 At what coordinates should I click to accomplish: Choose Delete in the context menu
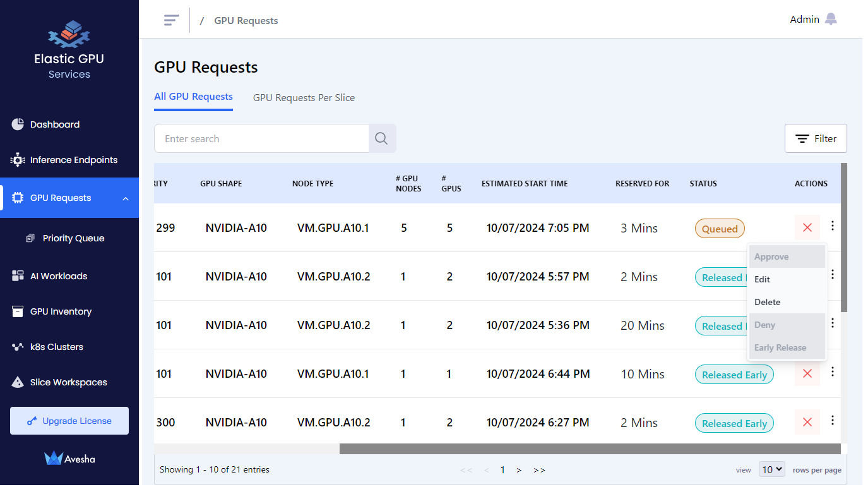pos(787,302)
